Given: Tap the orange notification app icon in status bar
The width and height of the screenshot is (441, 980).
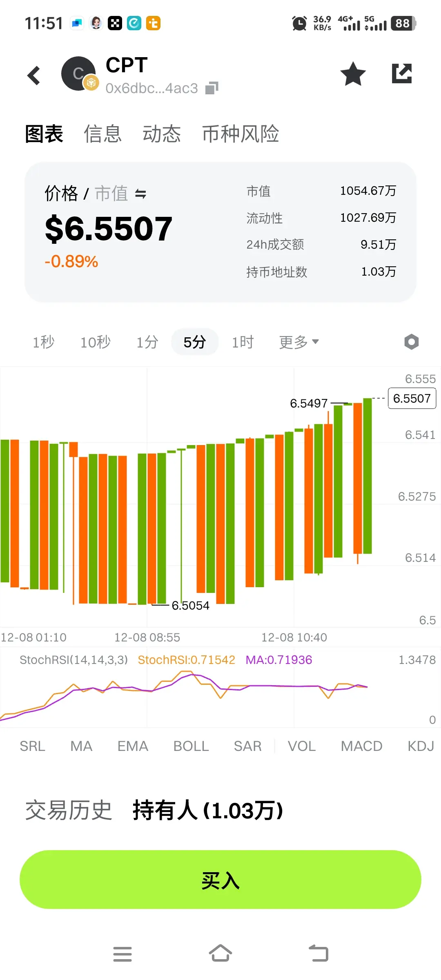Looking at the screenshot, I should click(x=153, y=23).
